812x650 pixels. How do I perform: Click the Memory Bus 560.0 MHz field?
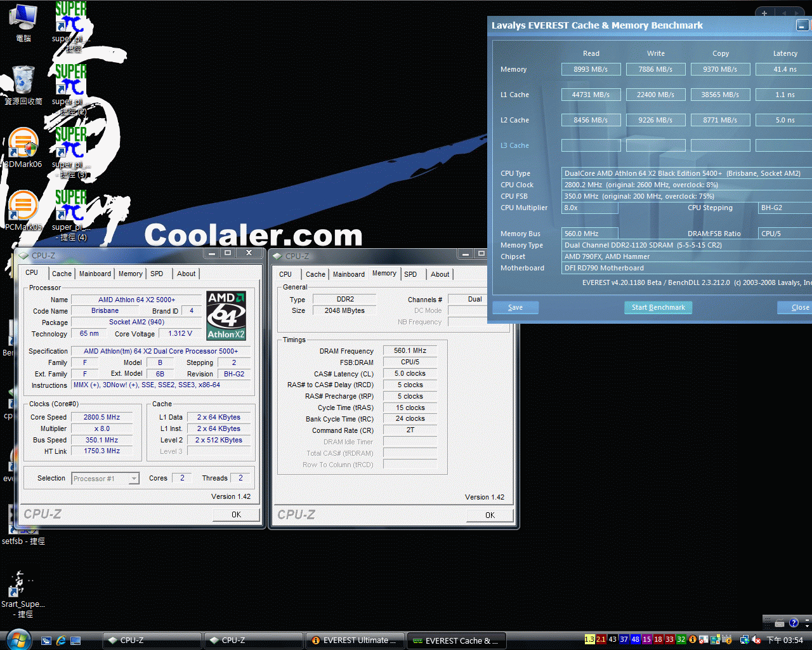(x=590, y=234)
